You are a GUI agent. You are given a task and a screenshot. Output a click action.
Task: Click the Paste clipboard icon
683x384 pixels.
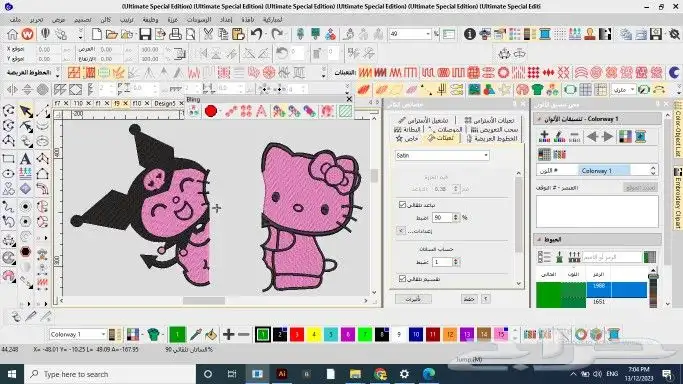click(x=238, y=34)
